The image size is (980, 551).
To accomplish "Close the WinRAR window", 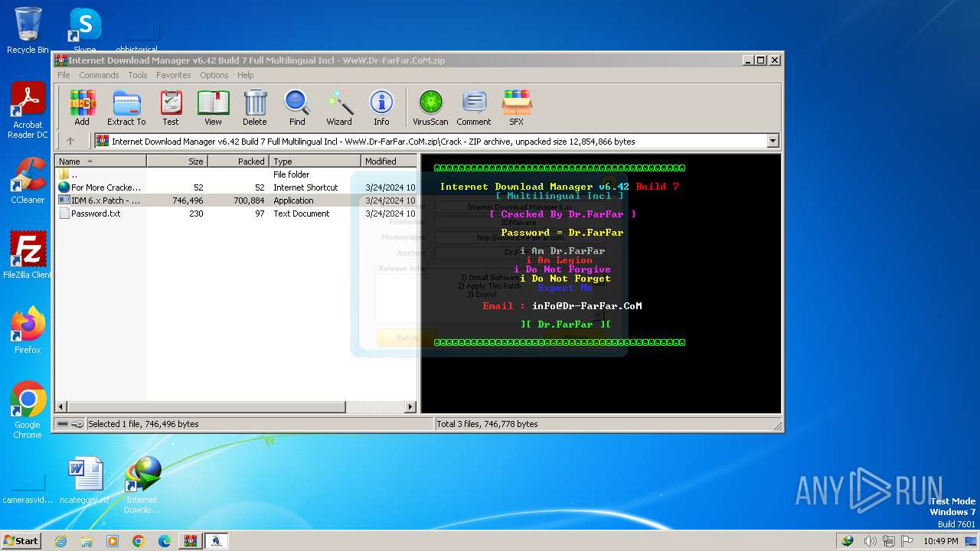I will tap(775, 60).
